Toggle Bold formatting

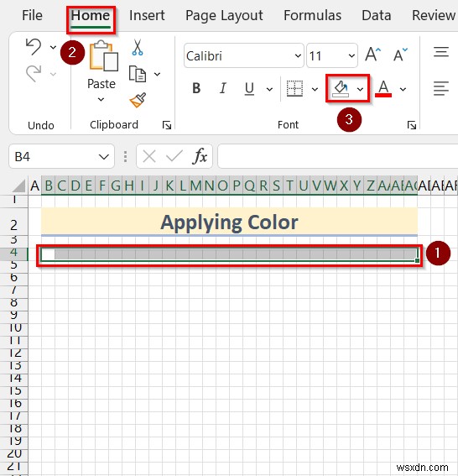point(196,88)
